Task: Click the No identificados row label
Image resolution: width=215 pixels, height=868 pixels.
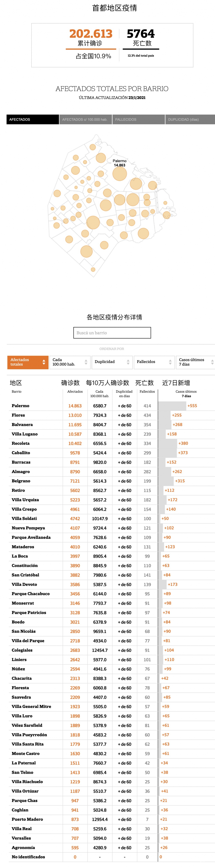Action: [28, 857]
